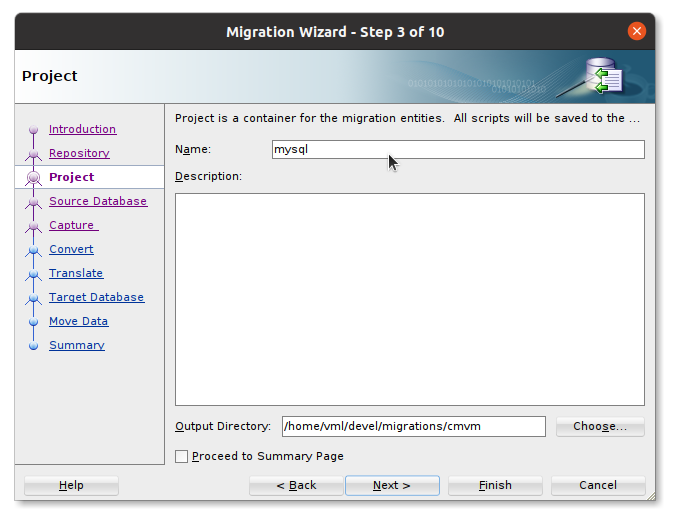The image size is (674, 519).
Task: Click the Finish button
Action: click(x=495, y=485)
